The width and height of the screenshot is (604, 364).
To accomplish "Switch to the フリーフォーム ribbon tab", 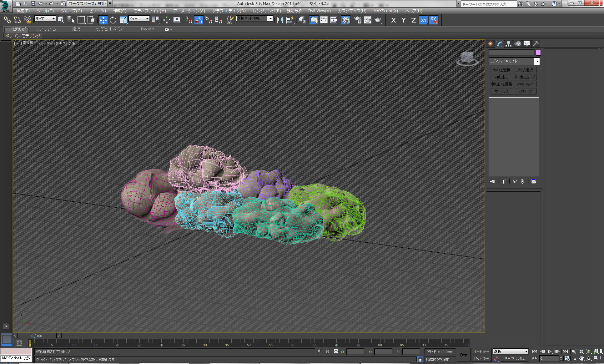I will pyautogui.click(x=46, y=29).
